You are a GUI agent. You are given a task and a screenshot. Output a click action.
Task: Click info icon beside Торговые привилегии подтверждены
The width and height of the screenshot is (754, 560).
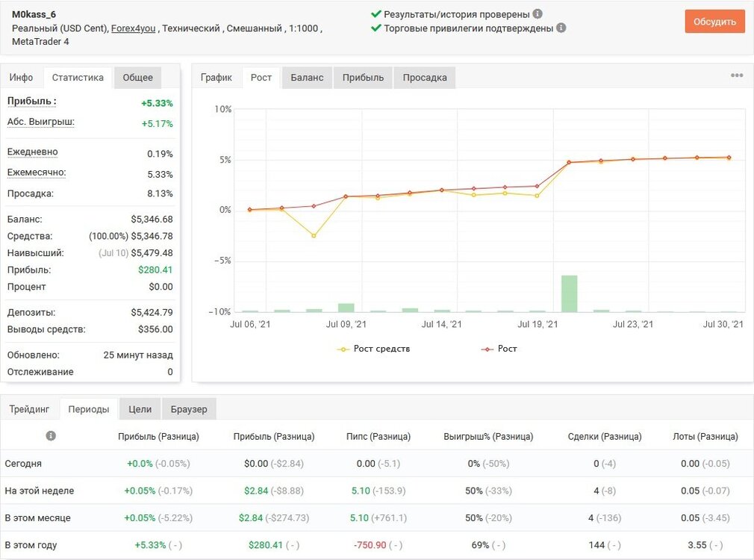[561, 28]
